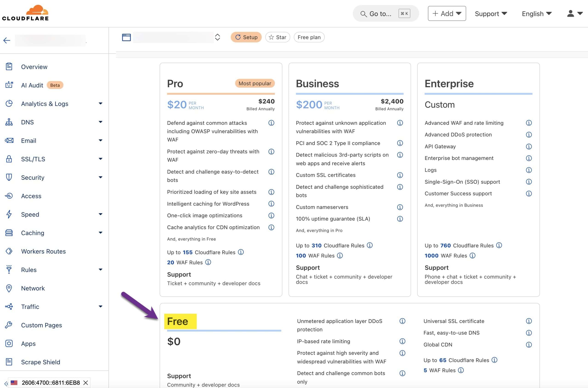Star this site
The width and height of the screenshot is (588, 388).
[x=277, y=37]
